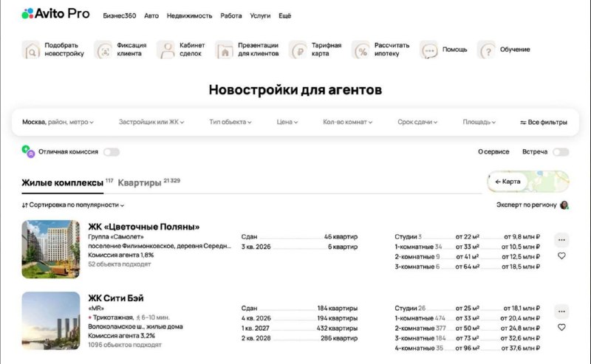Select Студии 26 row of Сити Бэй
The image size is (591, 364).
pos(468,308)
